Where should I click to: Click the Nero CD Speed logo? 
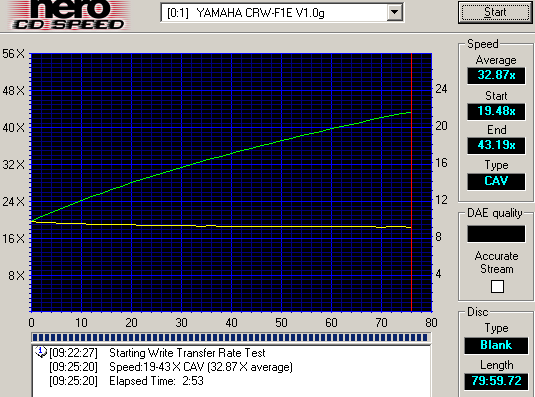click(x=69, y=15)
